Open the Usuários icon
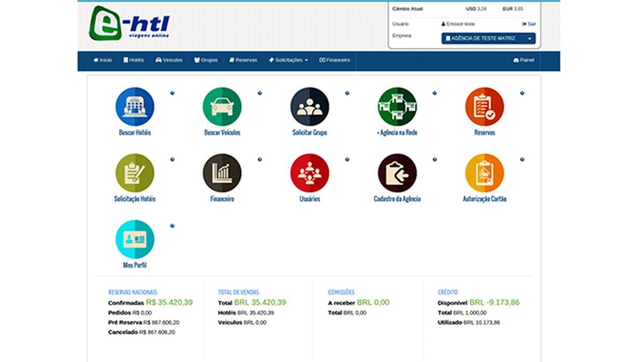The image size is (644, 362). tap(310, 173)
